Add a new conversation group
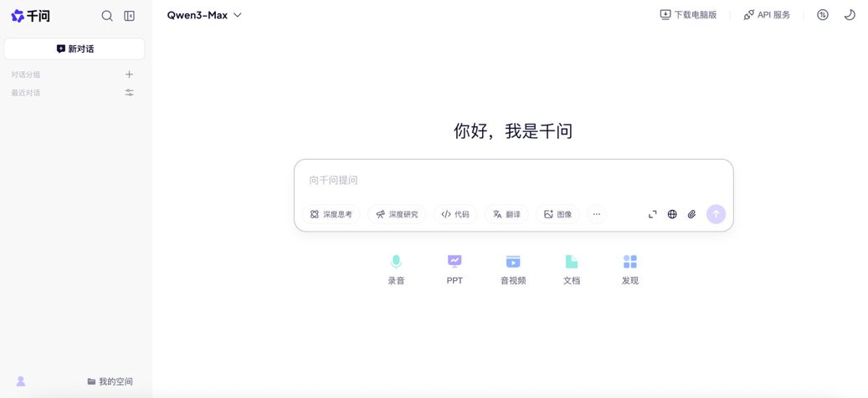The width and height of the screenshot is (868, 398). tap(129, 74)
